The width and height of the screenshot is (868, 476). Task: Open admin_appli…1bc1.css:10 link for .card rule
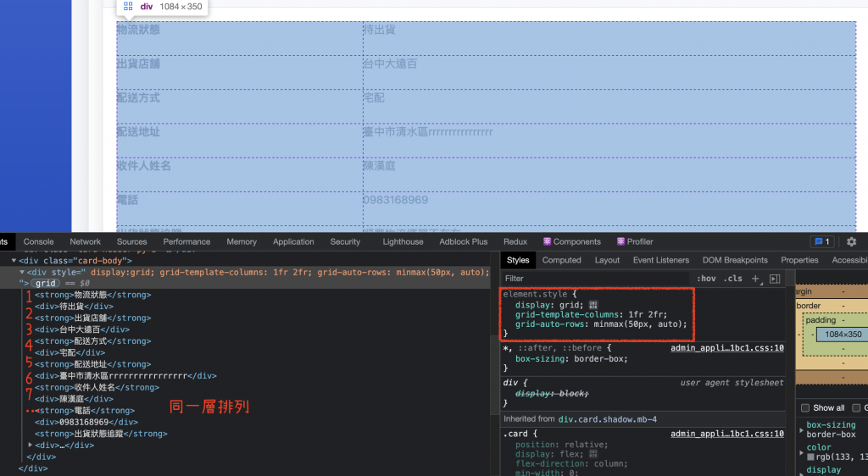click(726, 434)
